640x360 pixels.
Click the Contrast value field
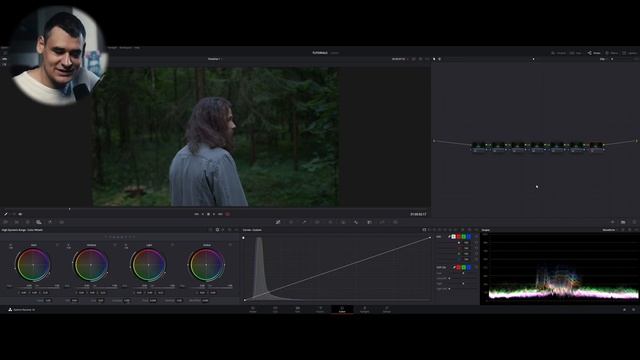point(127,300)
